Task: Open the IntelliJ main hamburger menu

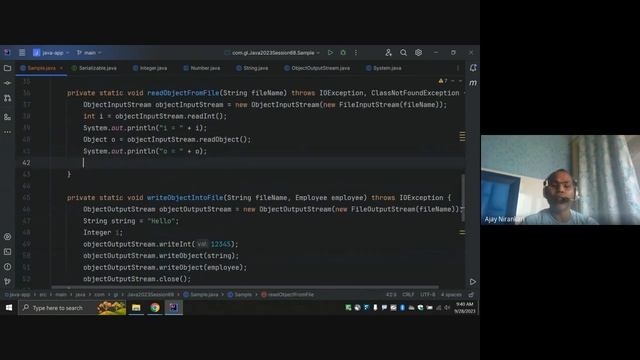Action: pos(22,53)
